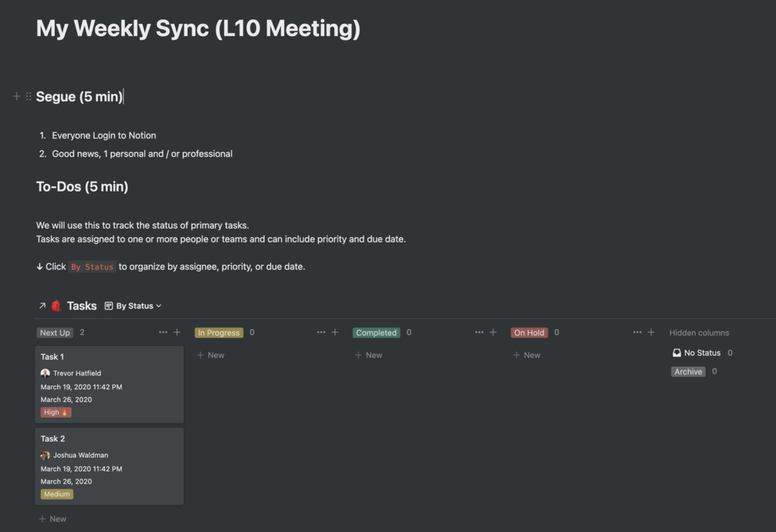Add a card using Completed plus icon
The height and width of the screenshot is (532, 776).
tap(493, 333)
